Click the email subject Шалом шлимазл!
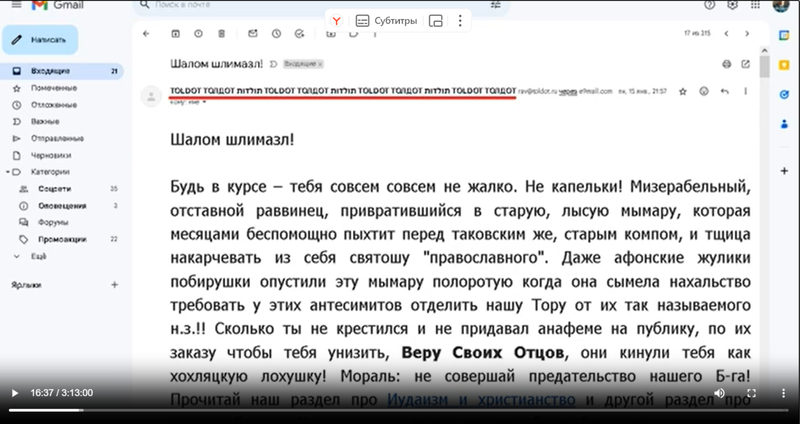800x424 pixels. [x=216, y=64]
